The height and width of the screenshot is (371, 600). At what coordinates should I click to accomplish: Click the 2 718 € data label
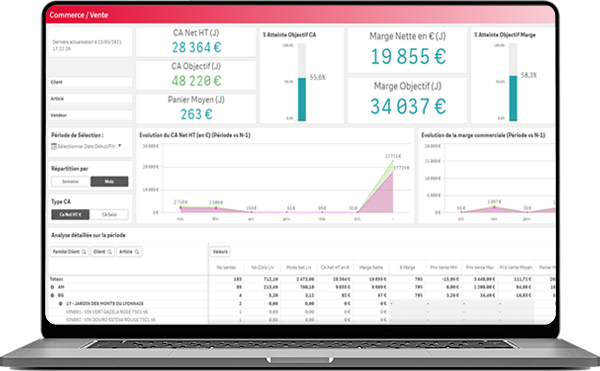click(180, 202)
